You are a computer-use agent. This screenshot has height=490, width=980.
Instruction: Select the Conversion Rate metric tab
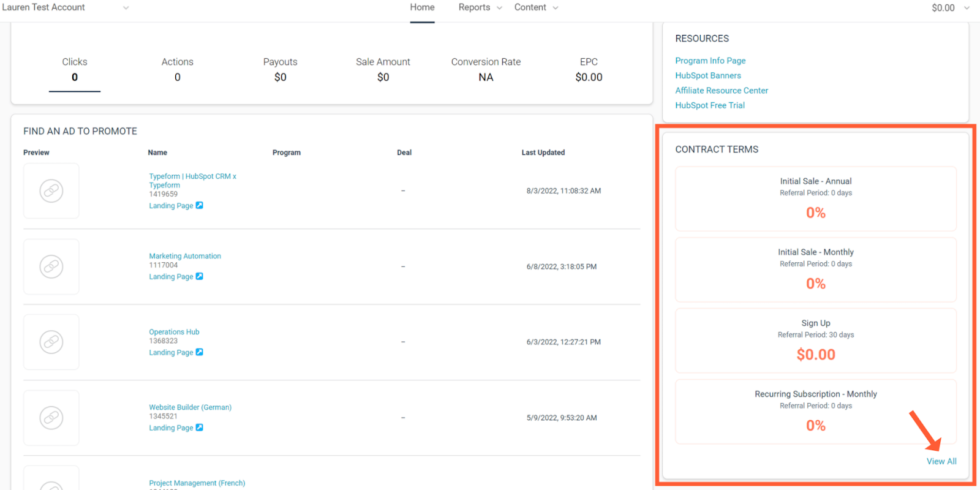[486, 70]
